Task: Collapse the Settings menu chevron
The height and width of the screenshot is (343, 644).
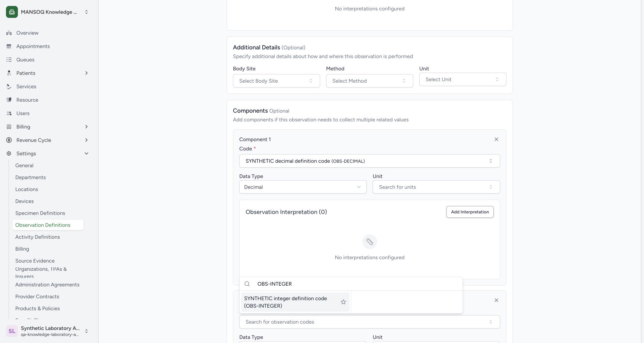Action: (86, 153)
